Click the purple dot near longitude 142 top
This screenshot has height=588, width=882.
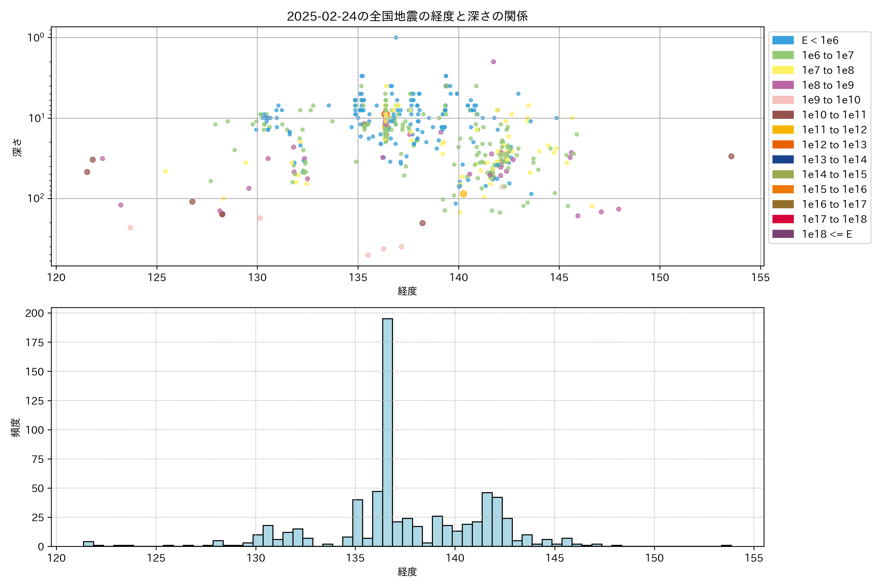coord(493,62)
